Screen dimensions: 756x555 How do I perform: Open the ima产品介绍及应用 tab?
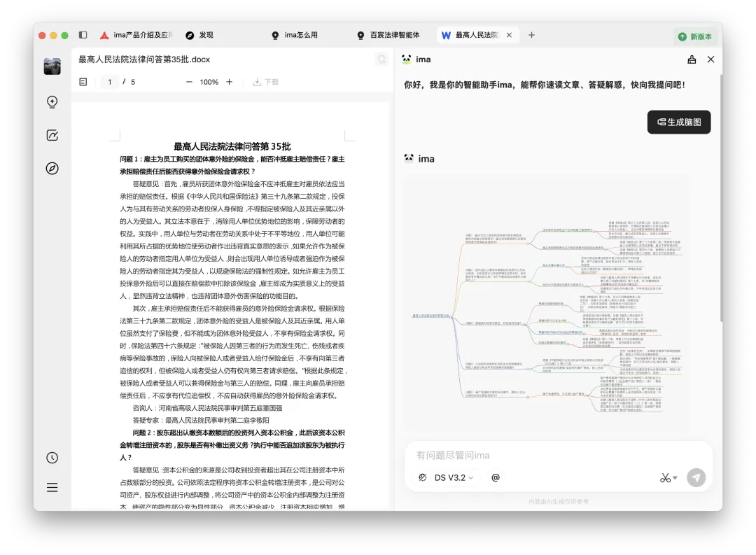(136, 35)
